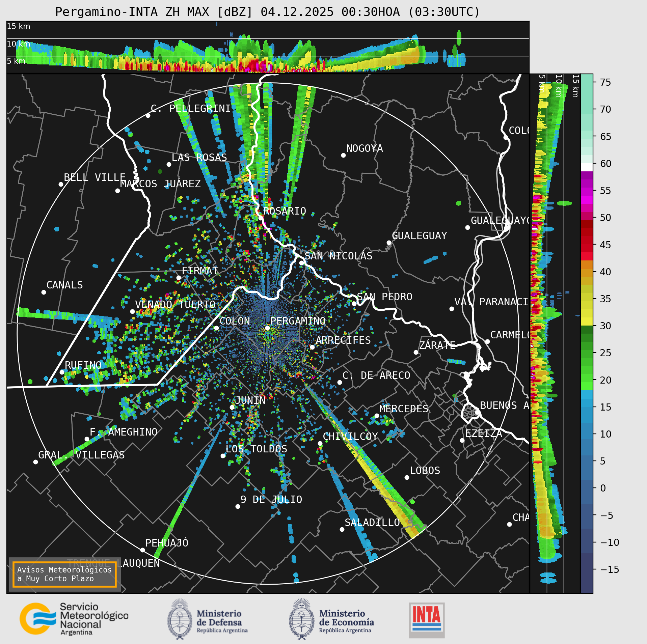The height and width of the screenshot is (644, 647).
Task: Click the NOGOYA city label
Action: pos(365,148)
